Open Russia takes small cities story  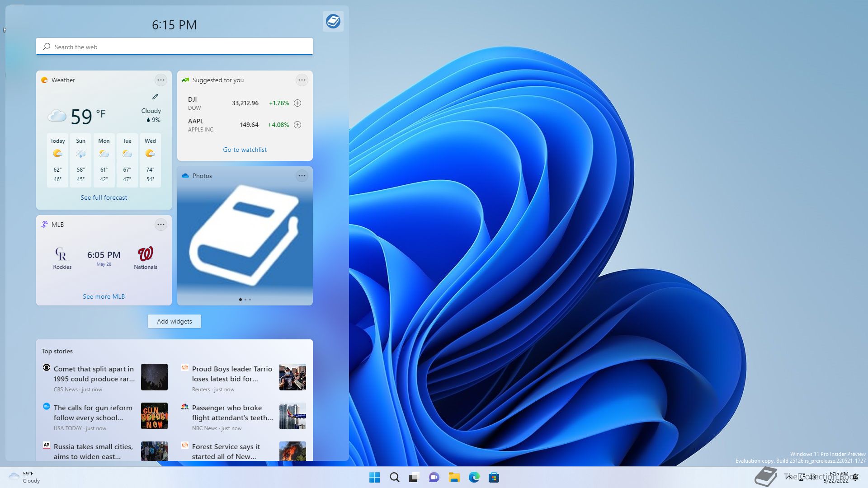(x=93, y=451)
